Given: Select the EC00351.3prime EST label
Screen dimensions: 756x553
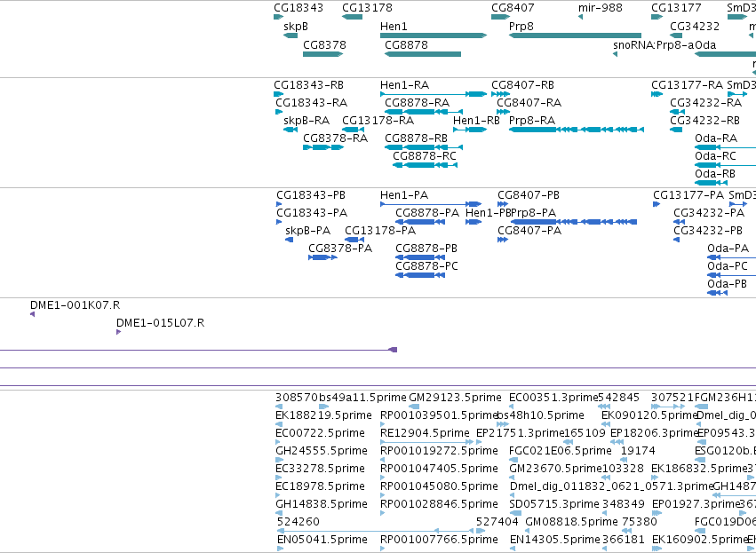Looking at the screenshot, I should pos(553,398).
